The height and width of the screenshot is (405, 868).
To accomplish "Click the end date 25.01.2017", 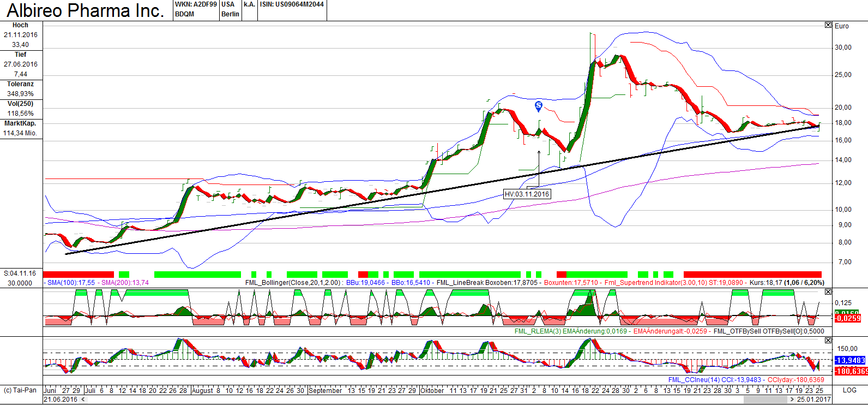I will pyautogui.click(x=814, y=400).
